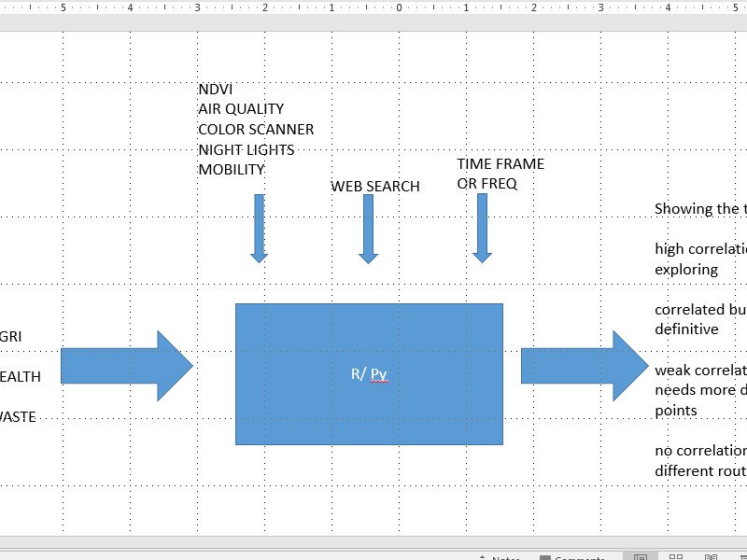Click the WEB SEARCH text box
The width and height of the screenshot is (747, 560).
click(x=373, y=187)
